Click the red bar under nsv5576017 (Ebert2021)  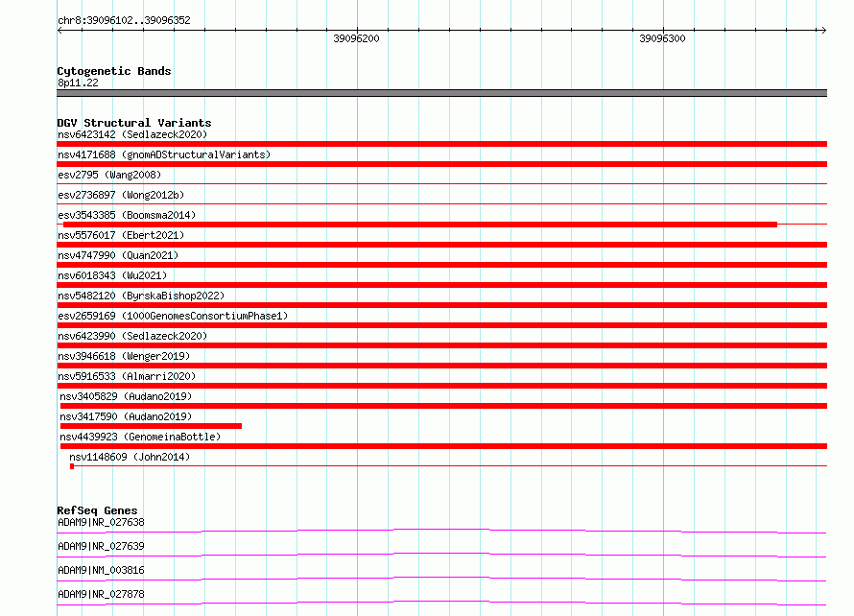[x=441, y=245]
